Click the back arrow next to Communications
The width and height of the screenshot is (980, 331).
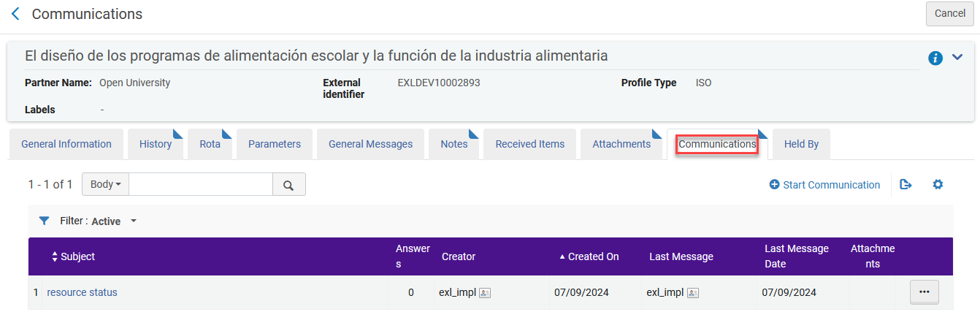15,14
